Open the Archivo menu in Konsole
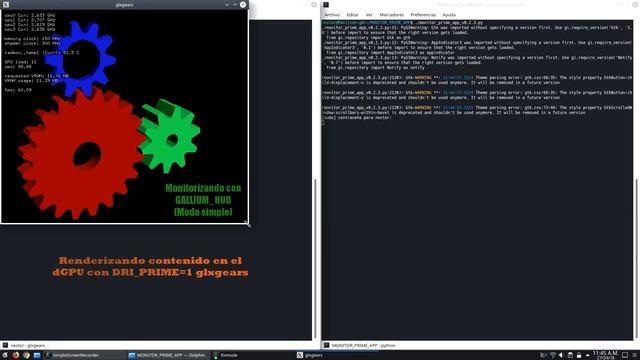Image resolution: width=640 pixels, height=360 pixels. coord(332,15)
